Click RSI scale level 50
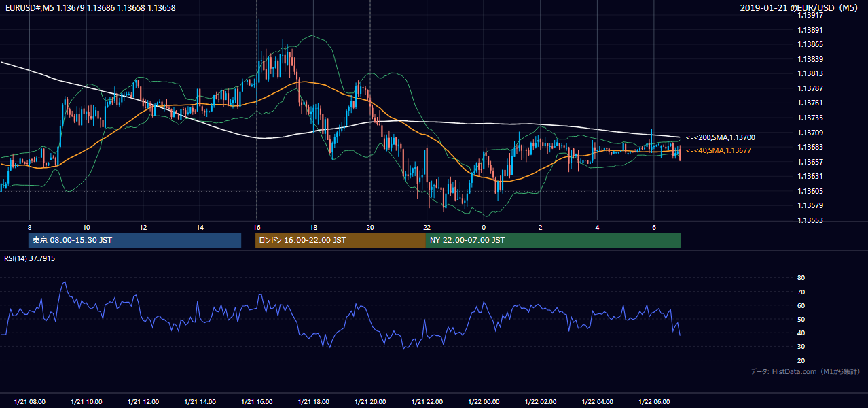The width and height of the screenshot is (868, 408). pyautogui.click(x=801, y=319)
